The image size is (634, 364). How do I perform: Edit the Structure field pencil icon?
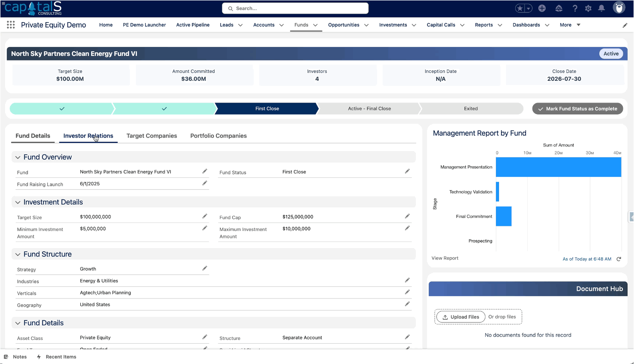click(x=407, y=337)
